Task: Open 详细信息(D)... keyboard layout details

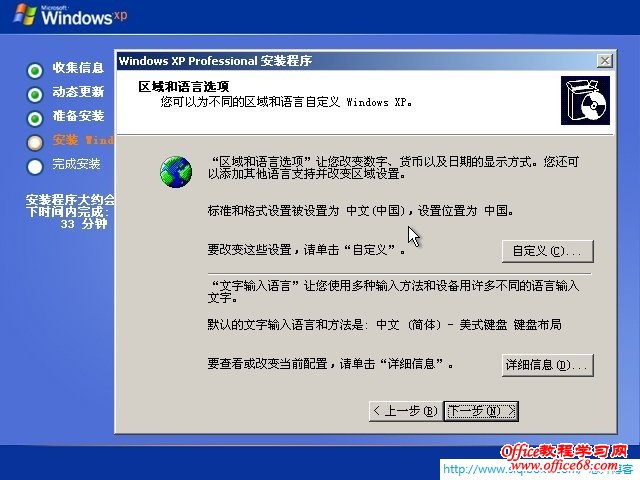Action: pos(547,364)
